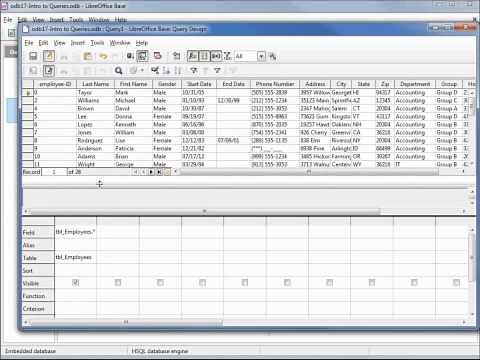The height and width of the screenshot is (360, 480).
Task: Open the Limit dropdown arrow in the toolbar
Action: pos(261,56)
